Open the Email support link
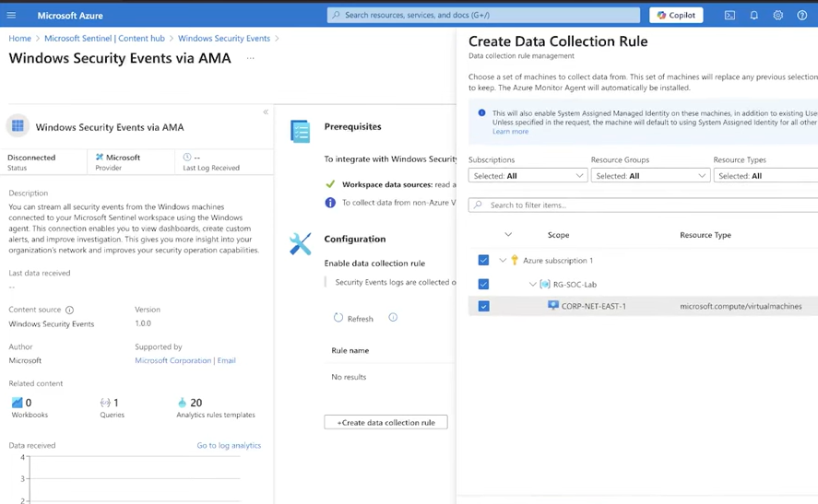This screenshot has height=504, width=818. click(x=227, y=360)
